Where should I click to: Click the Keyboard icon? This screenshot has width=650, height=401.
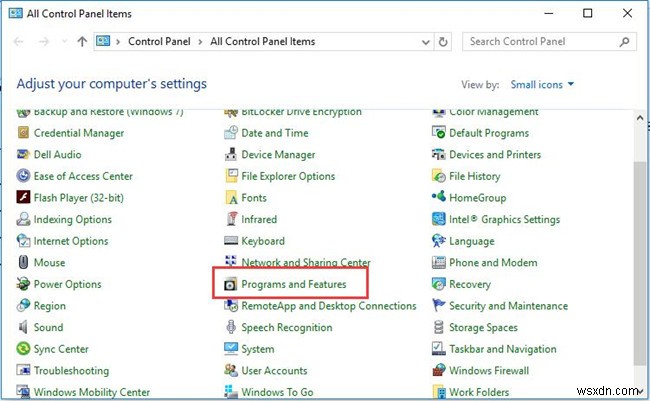tap(231, 241)
